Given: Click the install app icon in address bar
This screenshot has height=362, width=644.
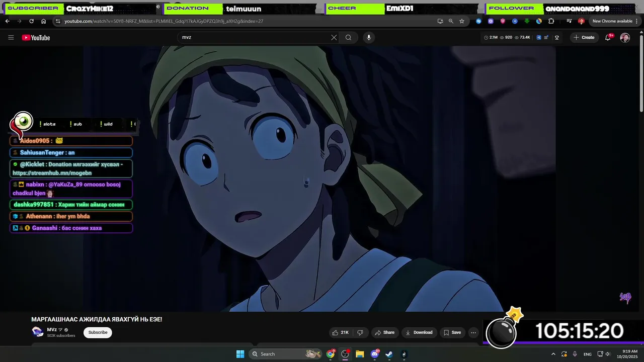Looking at the screenshot, I should tap(440, 21).
